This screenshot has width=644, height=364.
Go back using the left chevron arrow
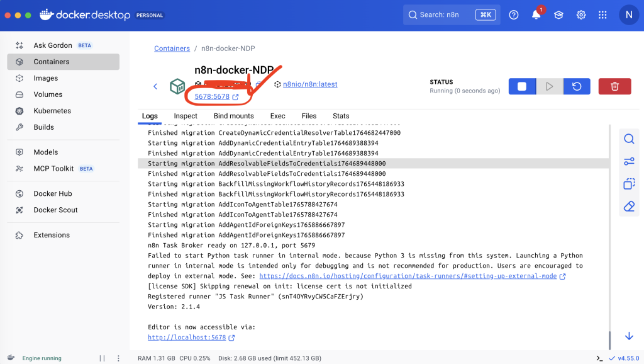tap(156, 86)
